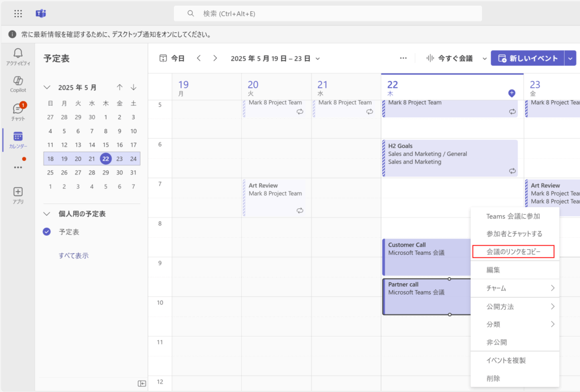Screen dimensions: 580x392
Task: Collapse the 2025年5月 mini calendar
Action: tap(46, 88)
